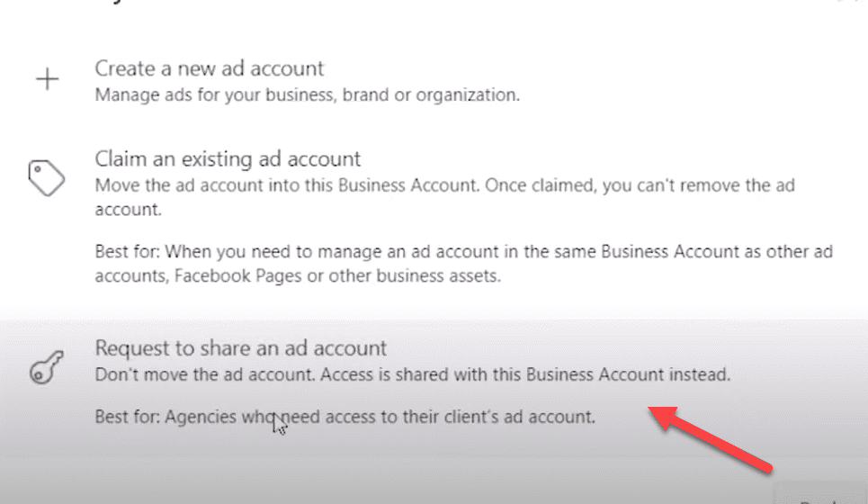Click 'Access is shared with this Business Account' sentence
The image size is (868, 504).
click(525, 374)
